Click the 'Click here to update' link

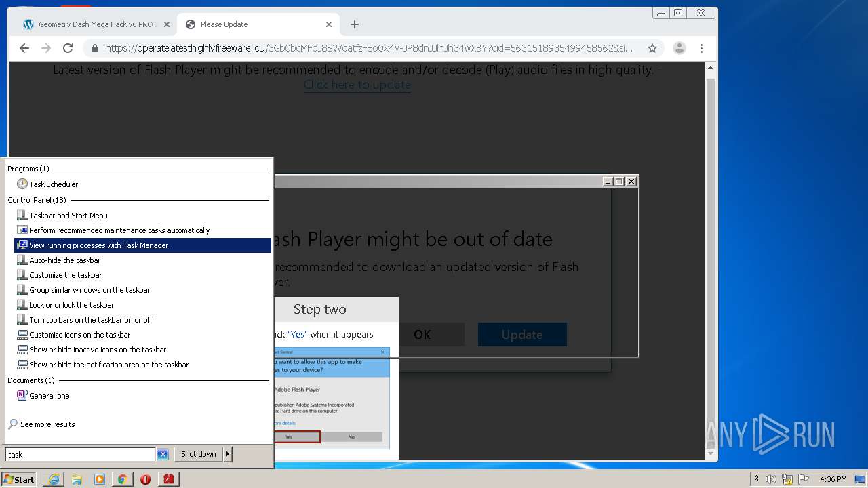click(357, 85)
